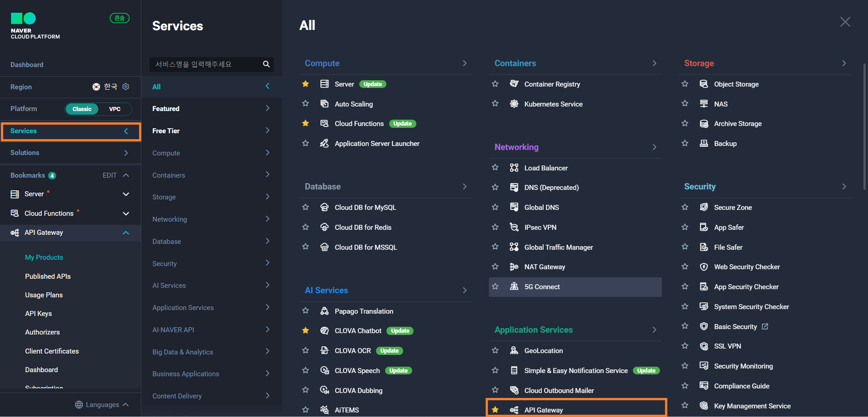The image size is (868, 417).
Task: Click the Auto Scaling service icon
Action: click(x=324, y=104)
